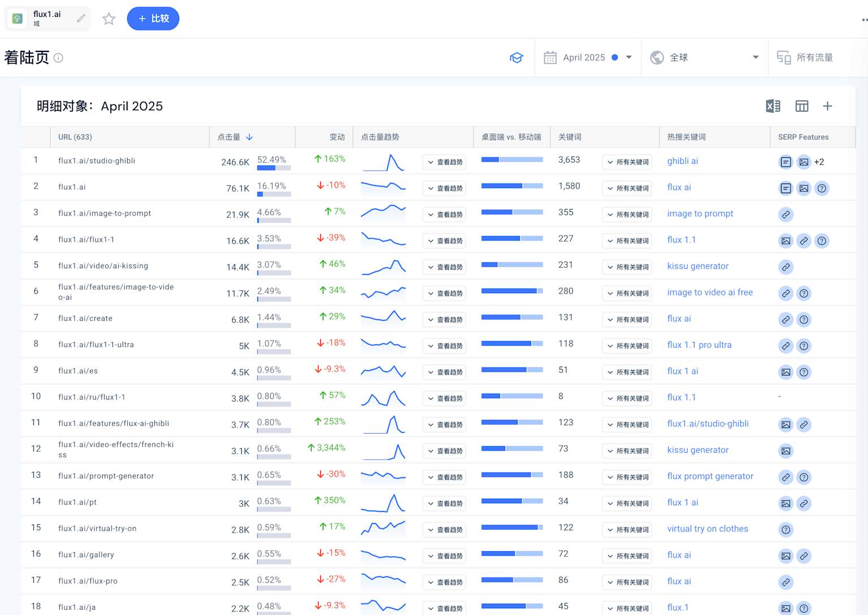This screenshot has height=615, width=868.
Task: Open 所有关键词 dropdown for flux1.ai/pt
Action: (627, 504)
